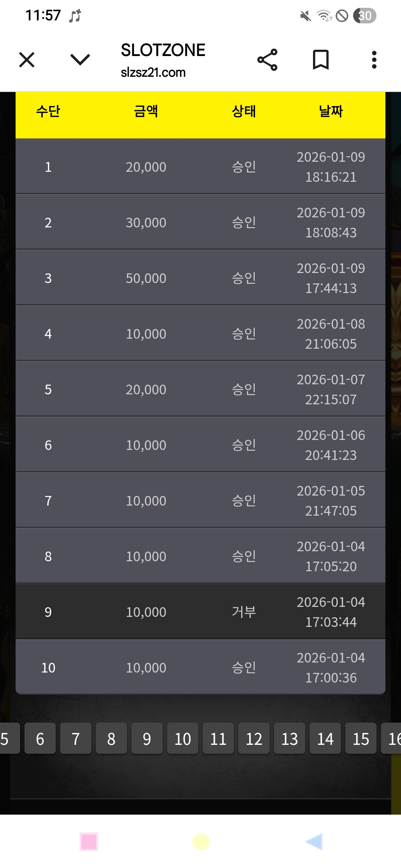Select the rejected 거부 row 9
The image size is (401, 868).
click(200, 612)
